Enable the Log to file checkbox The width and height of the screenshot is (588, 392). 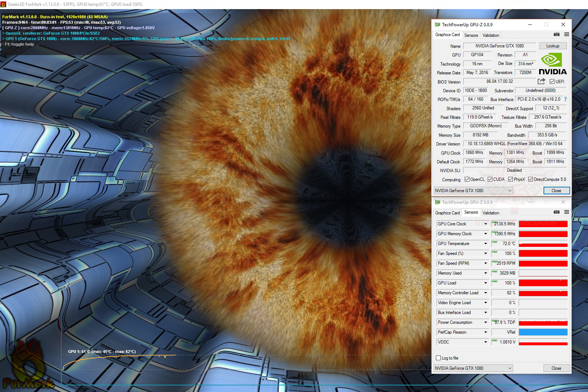coord(438,358)
